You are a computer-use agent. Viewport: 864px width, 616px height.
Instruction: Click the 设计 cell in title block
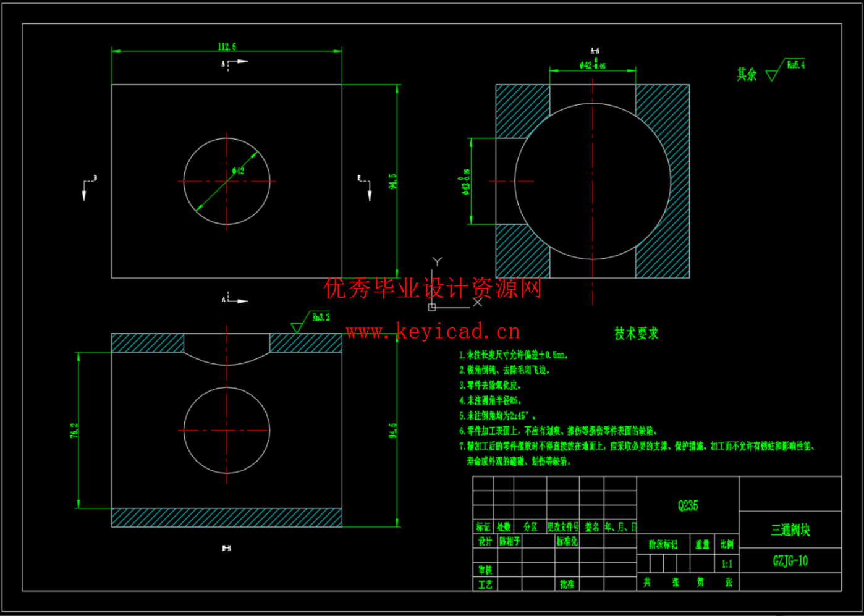point(485,541)
